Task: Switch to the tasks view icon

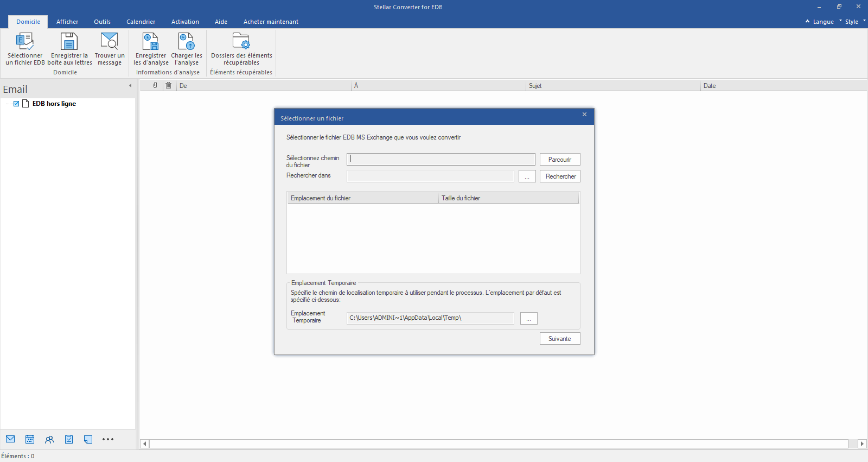Action: 69,439
